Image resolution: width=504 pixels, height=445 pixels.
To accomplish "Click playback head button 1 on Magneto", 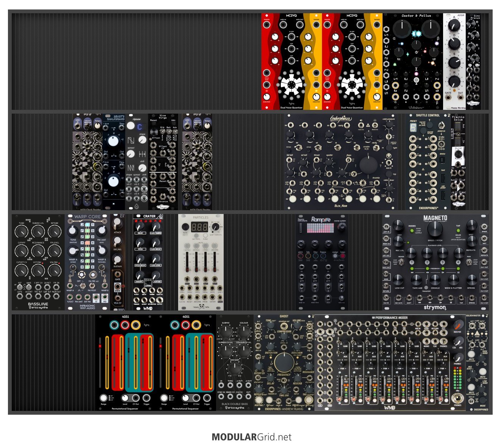I will point(411,262).
